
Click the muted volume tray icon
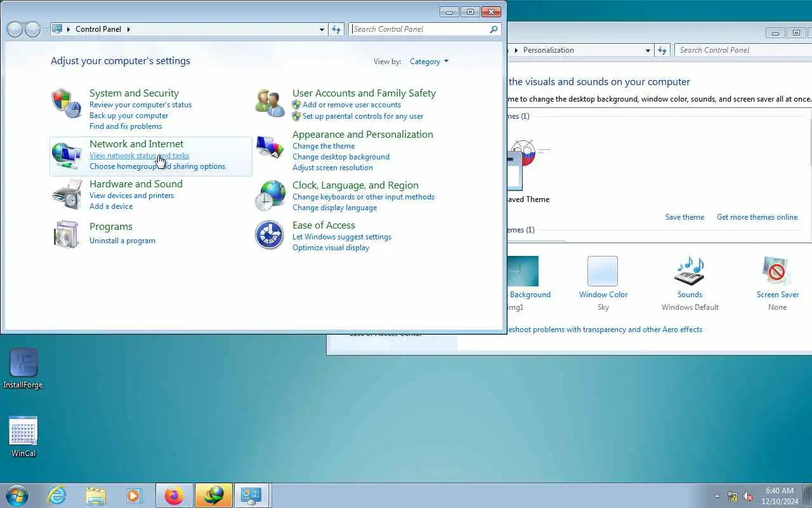749,496
